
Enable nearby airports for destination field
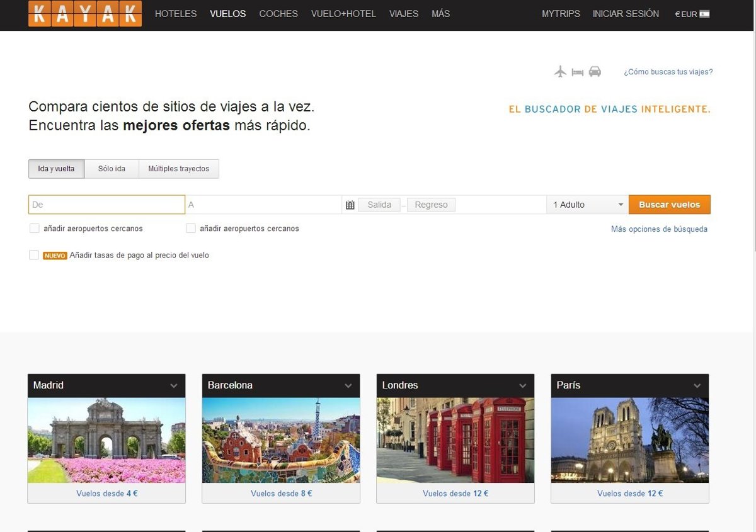191,229
